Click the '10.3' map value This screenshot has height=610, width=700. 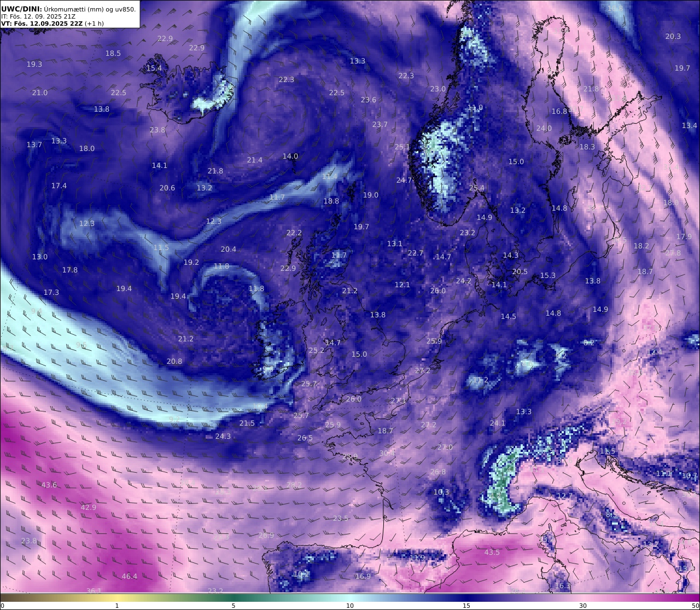pyautogui.click(x=441, y=492)
